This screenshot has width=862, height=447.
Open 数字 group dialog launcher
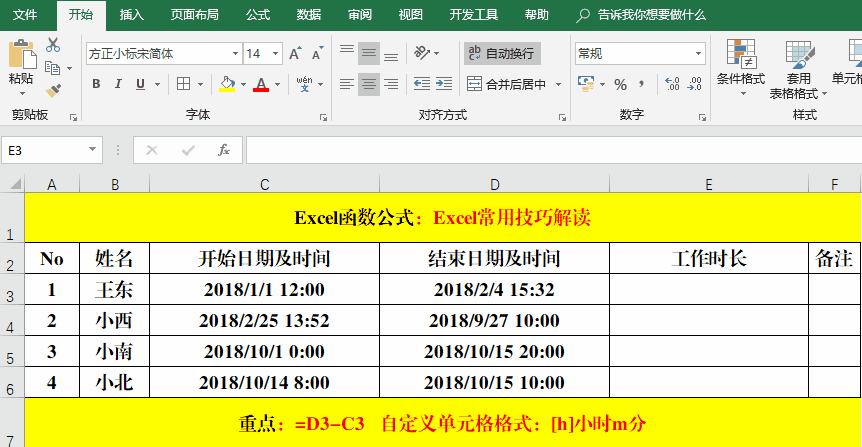tap(702, 117)
